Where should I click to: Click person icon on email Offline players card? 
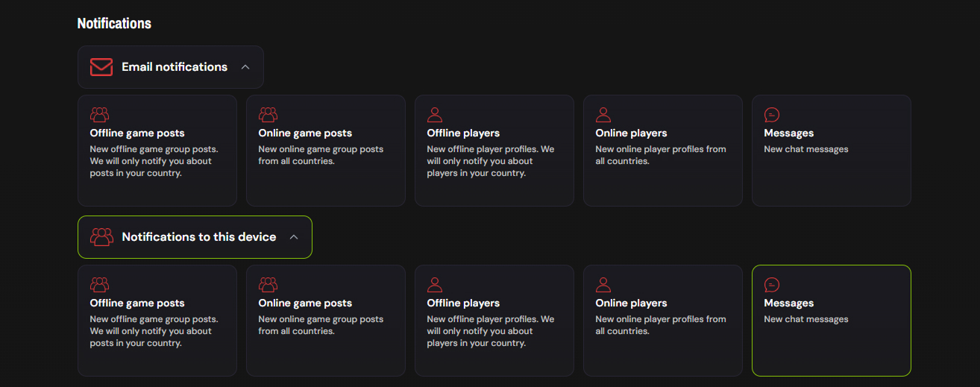coord(435,115)
